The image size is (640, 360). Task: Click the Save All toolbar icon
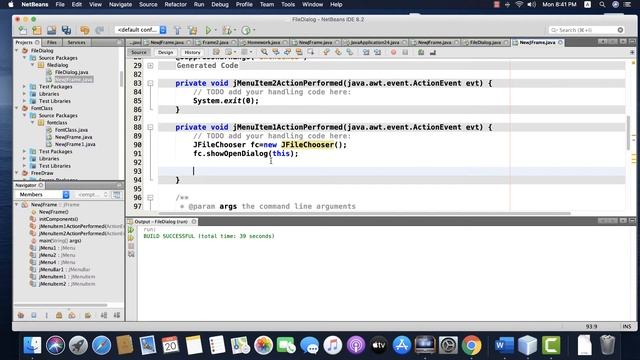(x=66, y=30)
